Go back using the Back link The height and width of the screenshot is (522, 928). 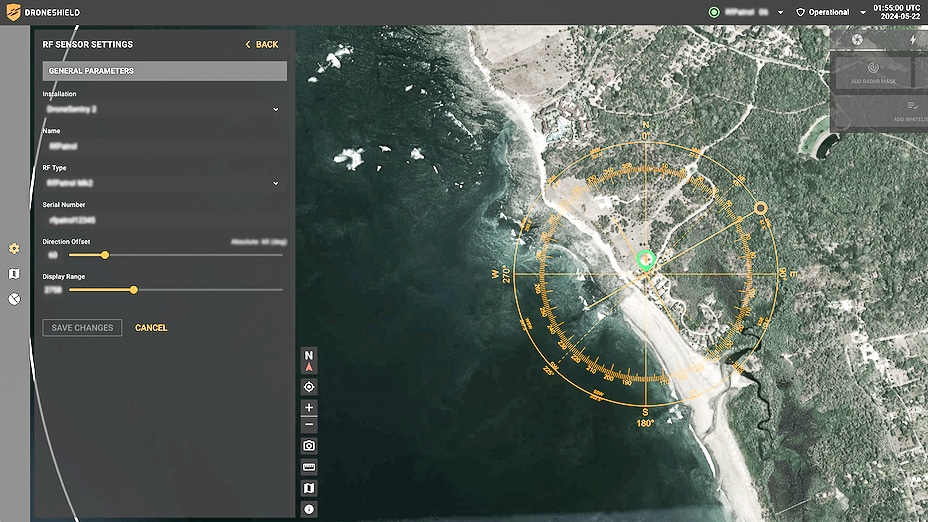pos(262,45)
